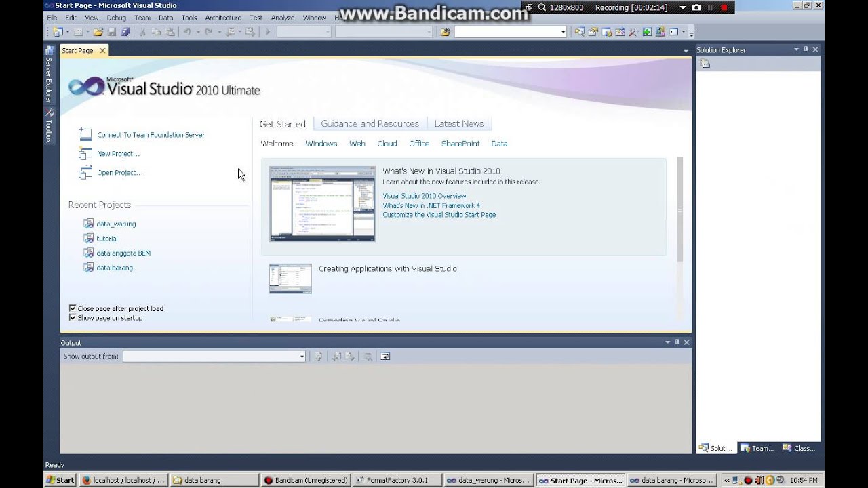868x488 pixels.
Task: Expand the New Project button dropdown arrow
Action: [x=67, y=32]
